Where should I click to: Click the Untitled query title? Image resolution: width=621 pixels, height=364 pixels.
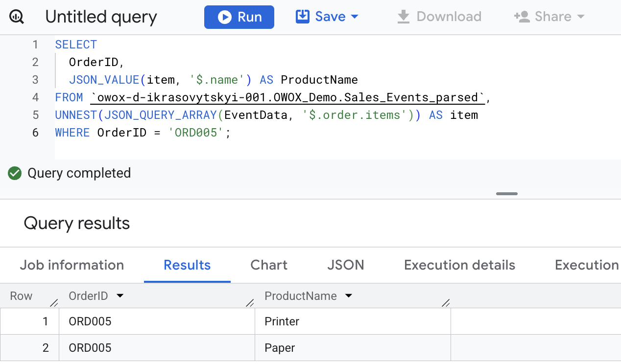pos(101,18)
